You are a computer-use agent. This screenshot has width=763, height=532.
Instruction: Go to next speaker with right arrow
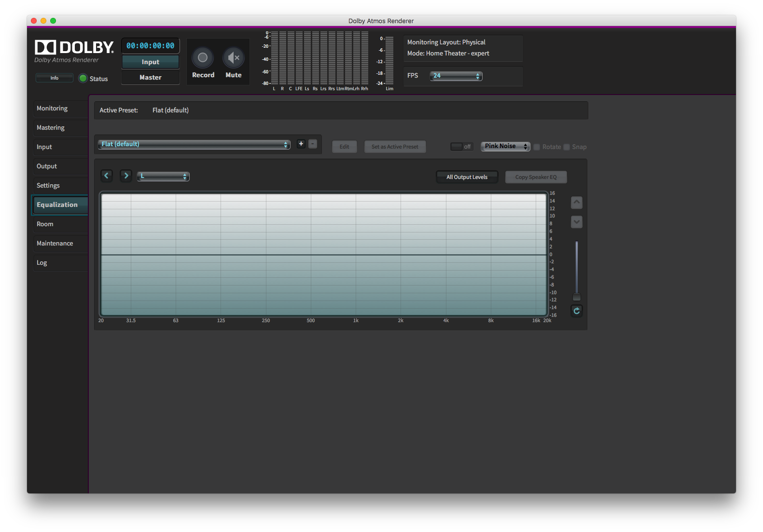126,176
